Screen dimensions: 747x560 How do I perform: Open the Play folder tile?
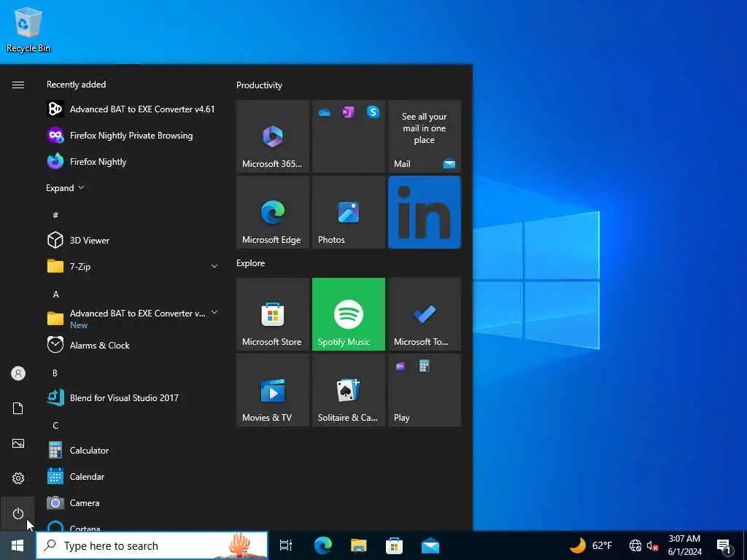click(x=425, y=389)
